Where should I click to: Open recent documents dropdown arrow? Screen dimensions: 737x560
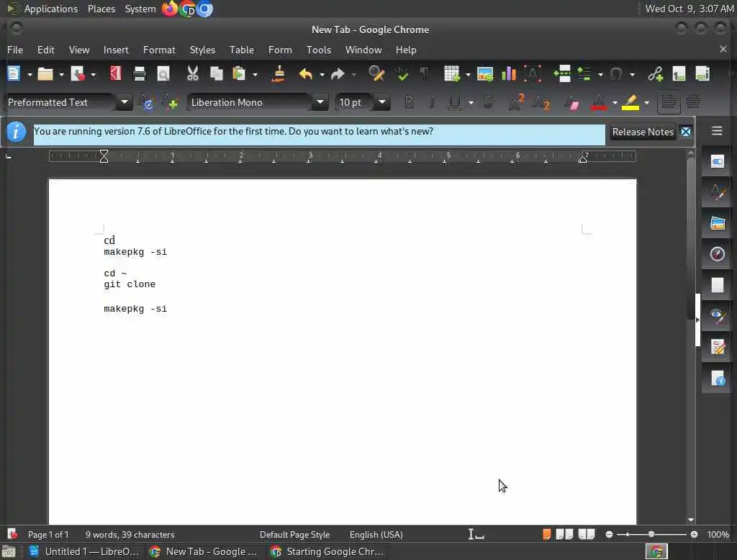61,74
